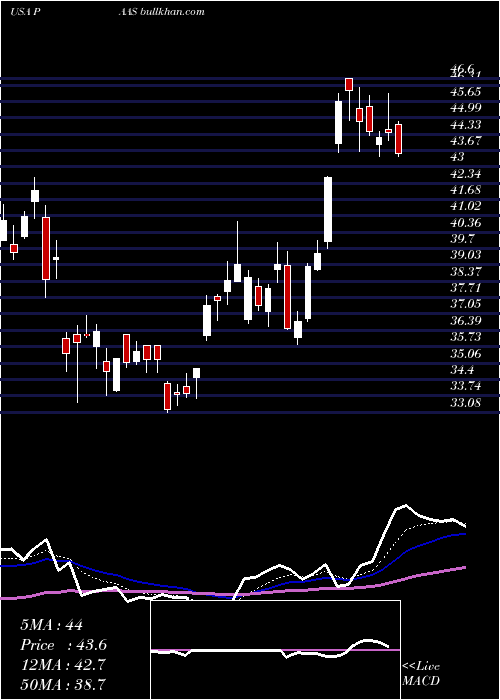Click the '50MA : 38.7' readout
Screen dimensions: 500x700
[63, 685]
